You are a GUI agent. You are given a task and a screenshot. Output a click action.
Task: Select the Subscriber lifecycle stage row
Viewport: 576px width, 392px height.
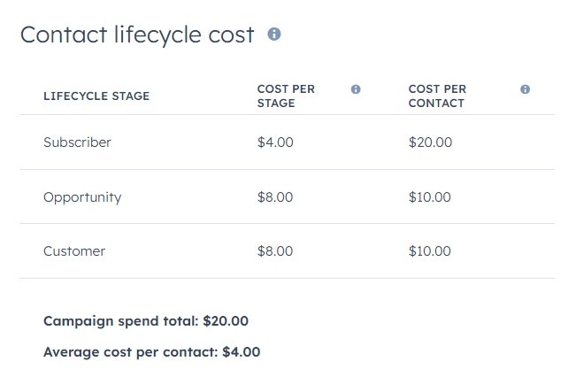coord(287,142)
